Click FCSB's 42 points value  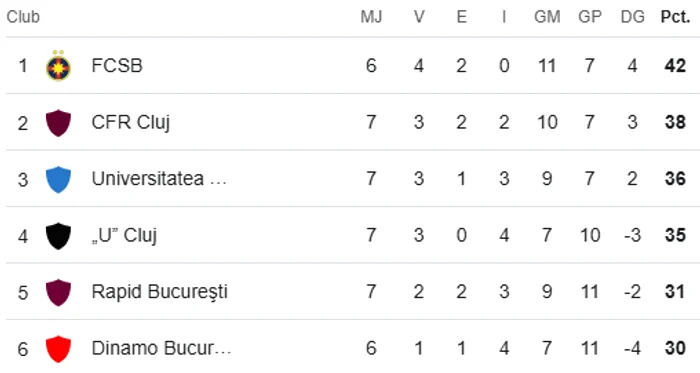click(x=675, y=66)
